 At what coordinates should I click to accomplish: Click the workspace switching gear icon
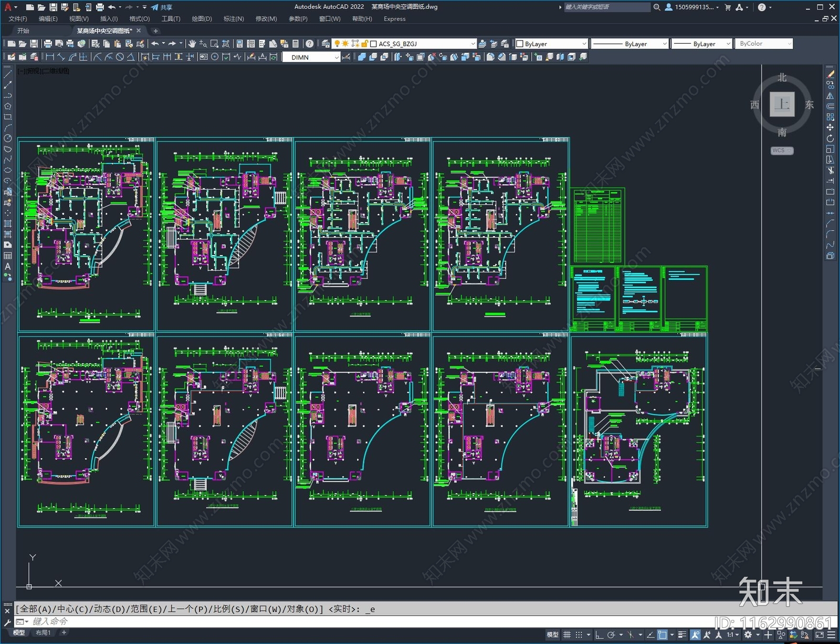(748, 635)
